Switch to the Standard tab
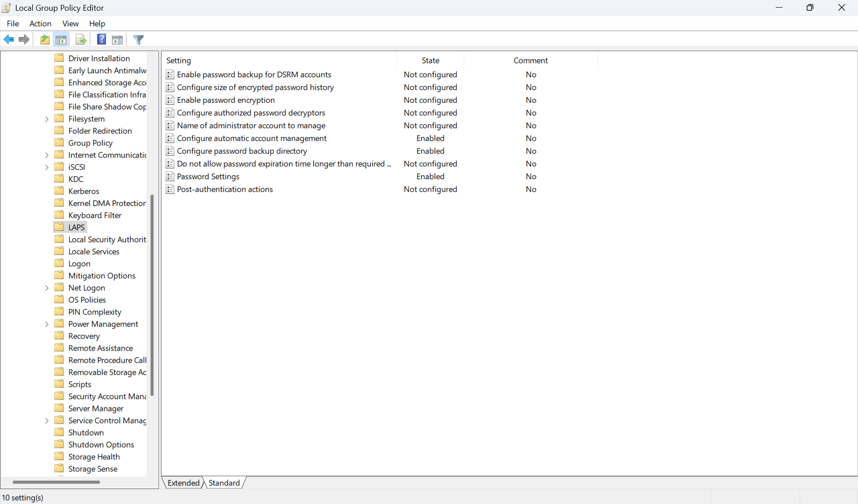 [223, 483]
